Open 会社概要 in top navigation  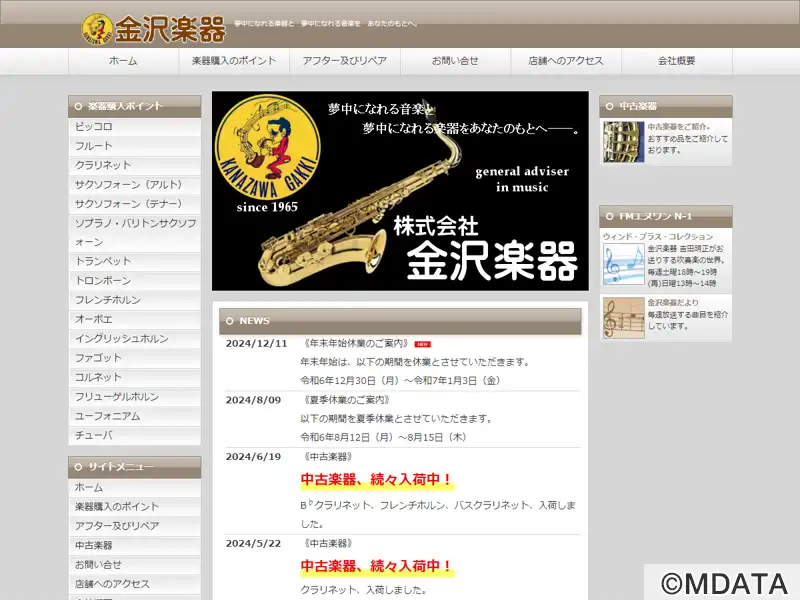tap(677, 61)
